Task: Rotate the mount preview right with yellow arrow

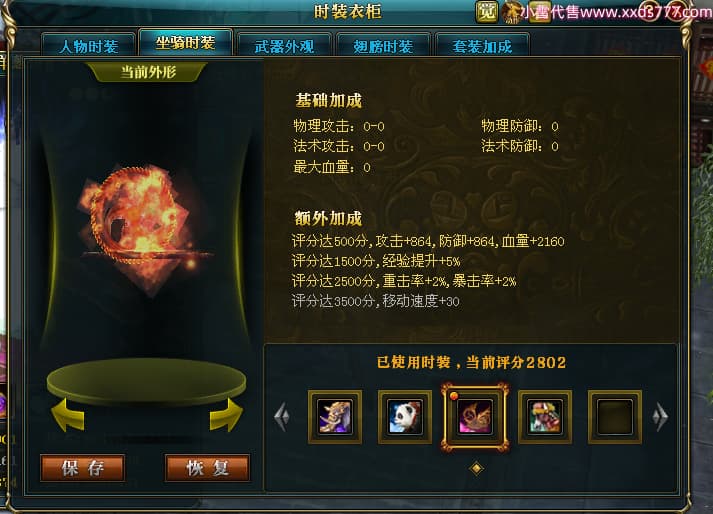Action: pyautogui.click(x=226, y=415)
